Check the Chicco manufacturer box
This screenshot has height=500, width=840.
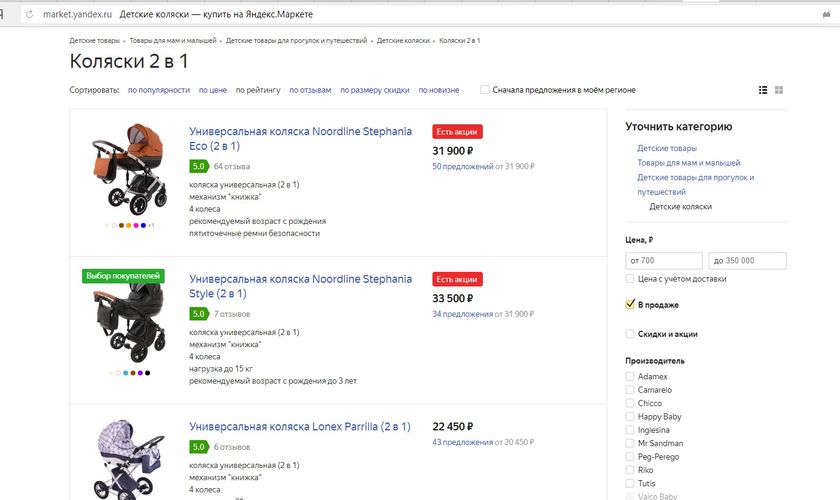tap(630, 403)
